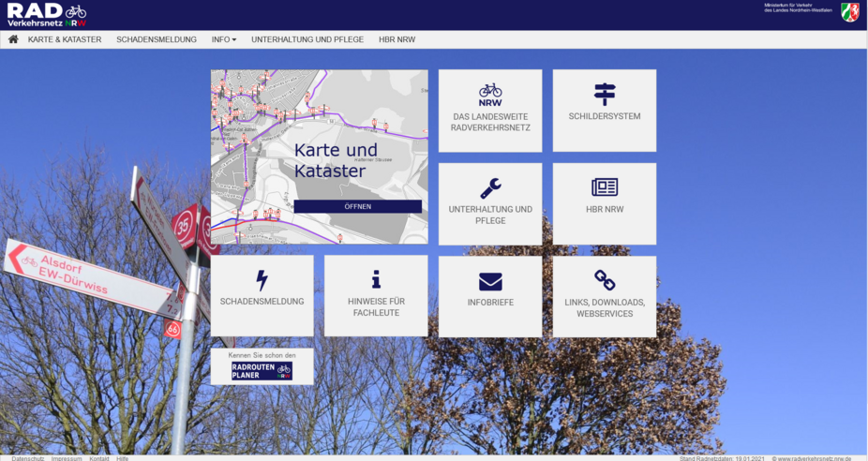Click 'DAS LANDESWEITE RADVERKEHRSNETZ' tile label
This screenshot has height=461, width=868.
coord(490,122)
